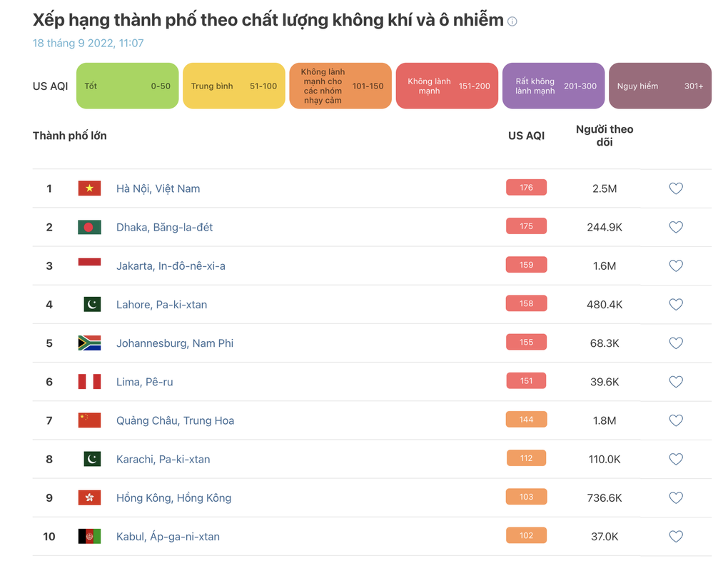Click the Vietnam flag icon
Image resolution: width=728 pixels, height=561 pixels.
(89, 188)
